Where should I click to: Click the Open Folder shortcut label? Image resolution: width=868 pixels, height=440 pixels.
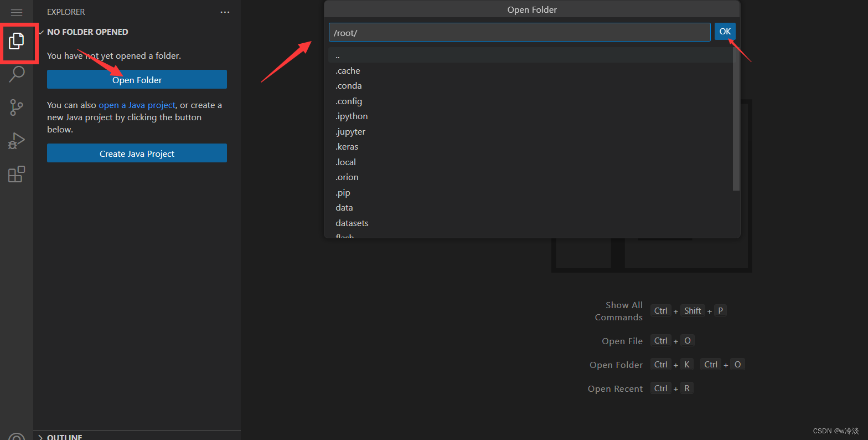point(616,365)
